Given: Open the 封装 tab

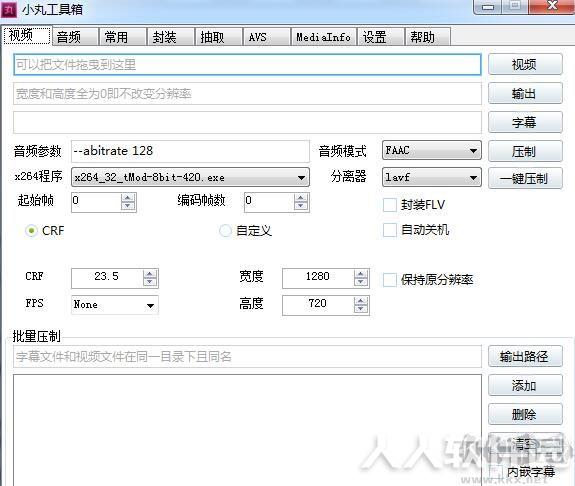Looking at the screenshot, I should 171,37.
